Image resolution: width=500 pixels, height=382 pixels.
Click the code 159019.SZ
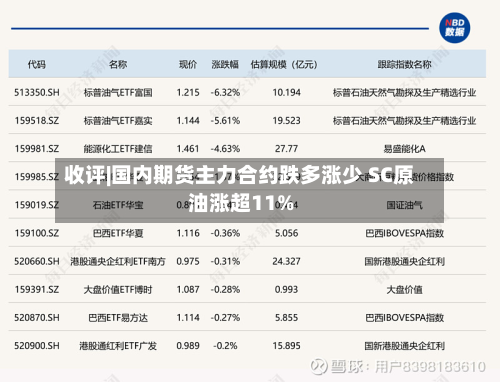(x=37, y=205)
